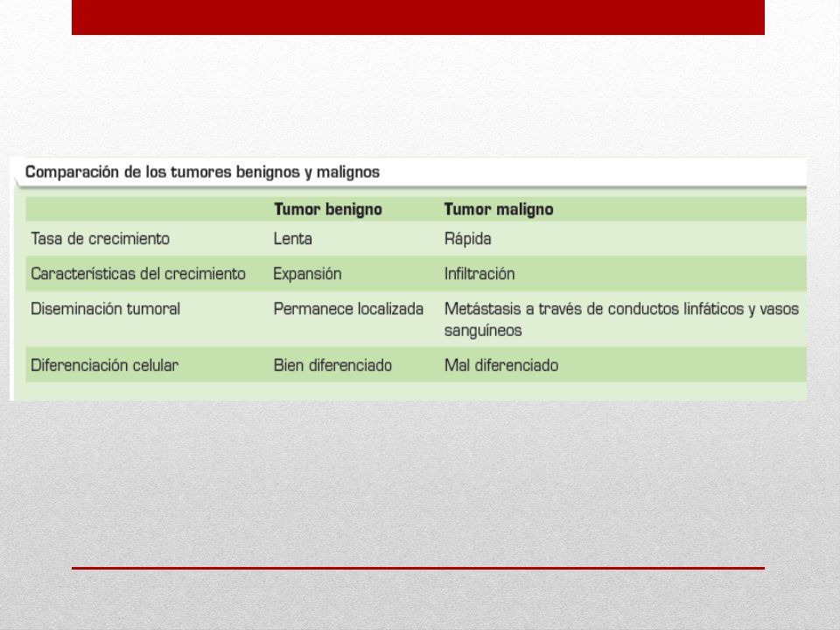840x630 pixels.
Task: Select the 'Lenta' cell
Action: point(292,239)
